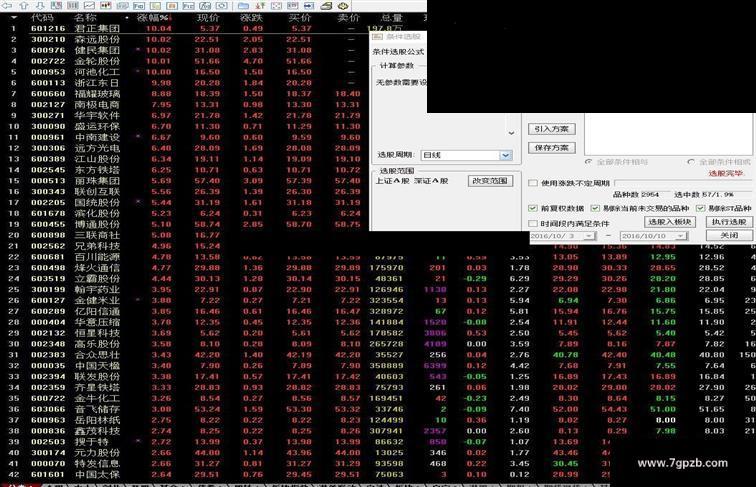Select stock row 300271 华宇软件
This screenshot has width=756, height=487.
pyautogui.click(x=185, y=116)
